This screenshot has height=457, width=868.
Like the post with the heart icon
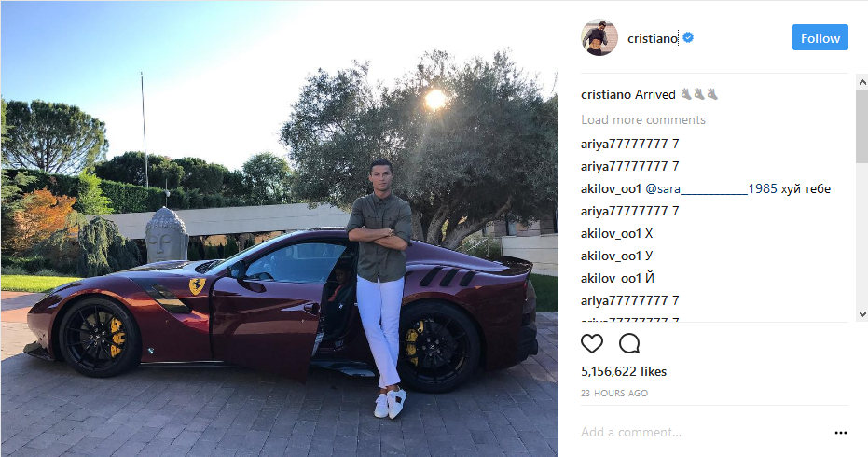(592, 344)
